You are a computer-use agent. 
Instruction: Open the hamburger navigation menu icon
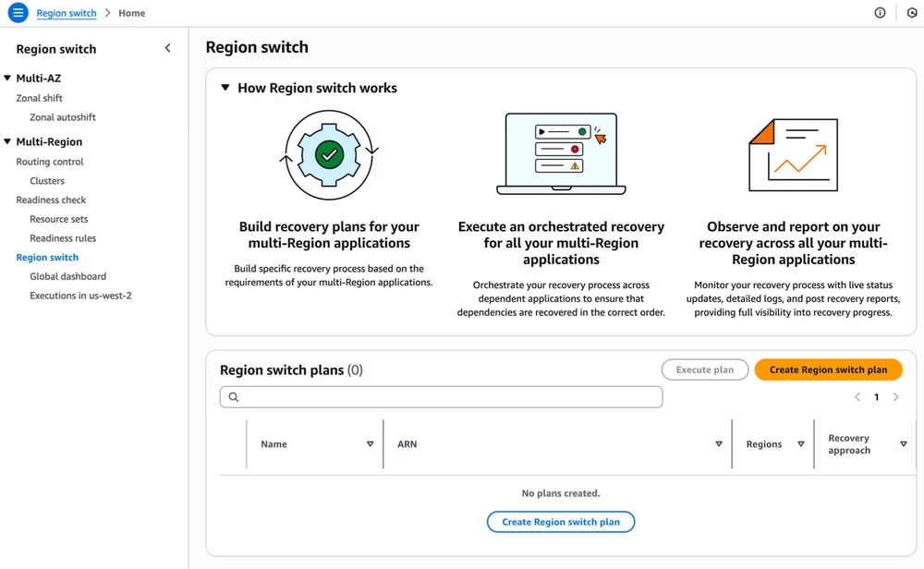pyautogui.click(x=18, y=12)
